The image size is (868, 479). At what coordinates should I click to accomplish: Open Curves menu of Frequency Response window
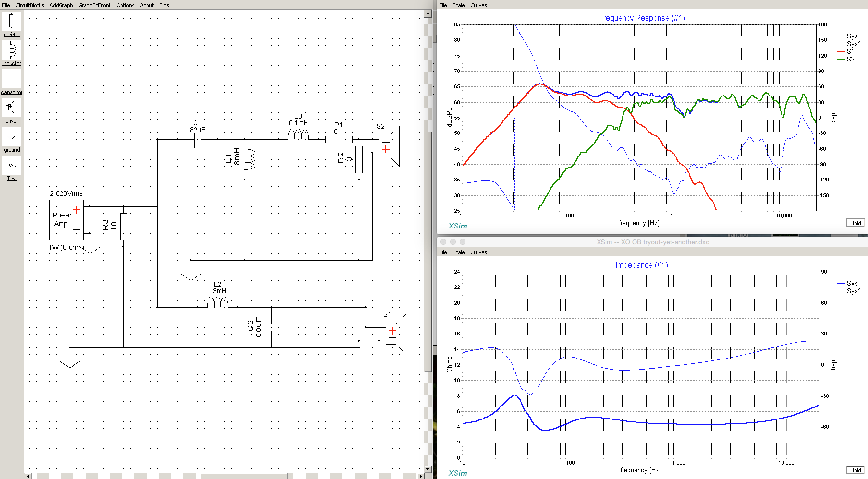pos(478,5)
